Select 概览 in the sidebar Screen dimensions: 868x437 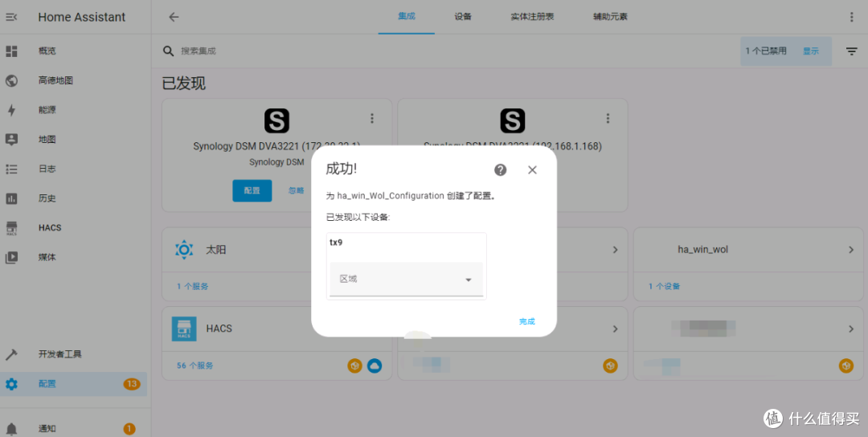[x=47, y=51]
